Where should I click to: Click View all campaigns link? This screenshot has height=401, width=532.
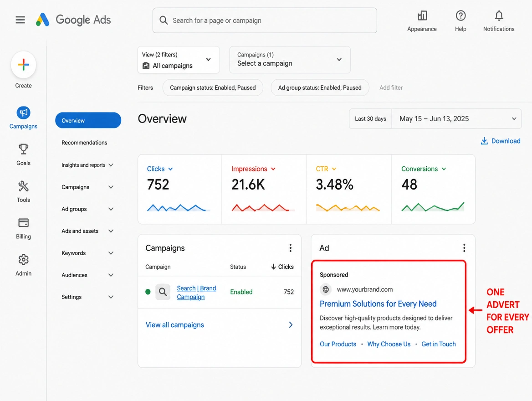click(175, 325)
